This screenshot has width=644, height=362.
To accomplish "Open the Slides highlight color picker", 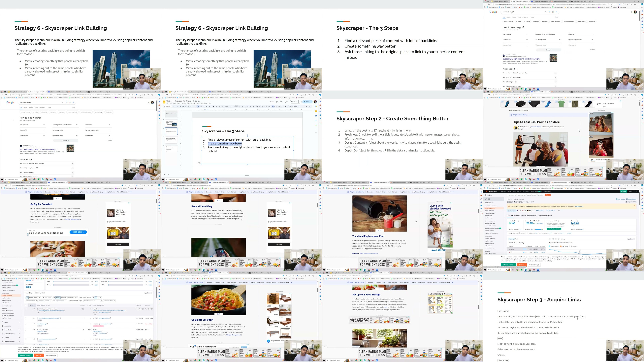I will click(x=254, y=106).
